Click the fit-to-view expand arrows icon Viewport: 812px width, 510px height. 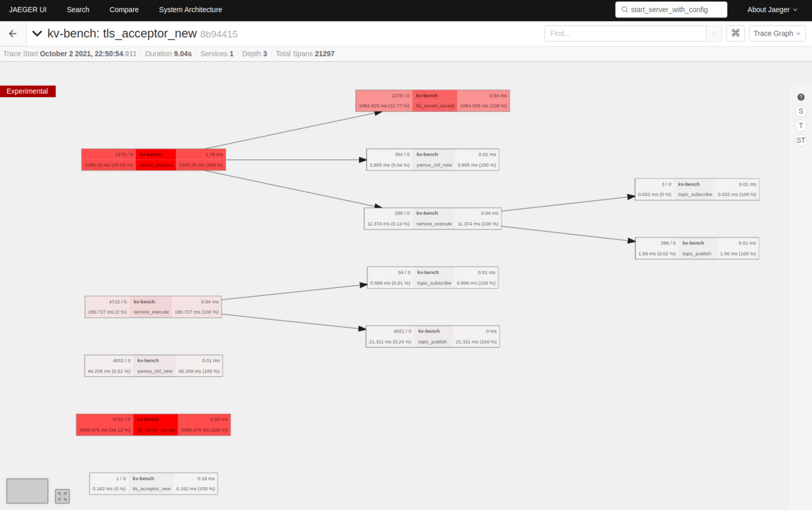coord(62,496)
